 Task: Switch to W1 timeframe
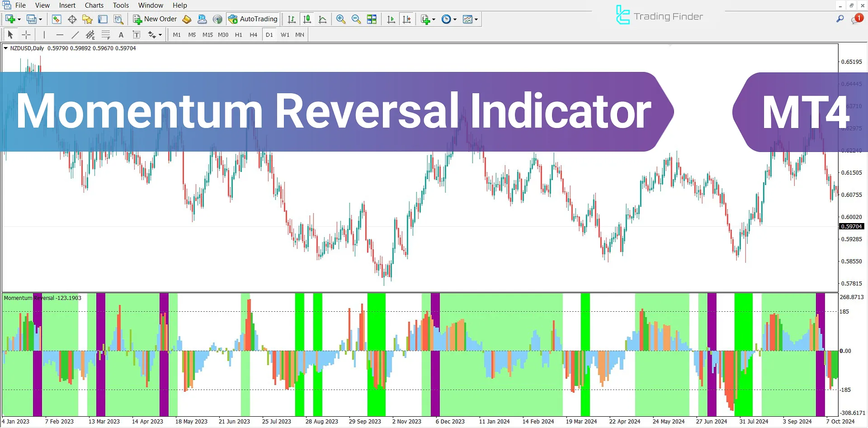[x=285, y=34]
